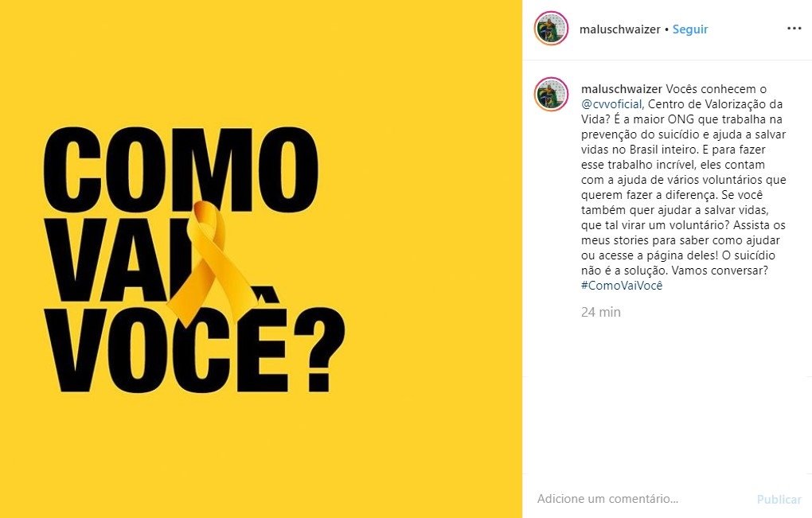
Task: Click the Adicione um comentário input field
Action: pyautogui.click(x=642, y=499)
